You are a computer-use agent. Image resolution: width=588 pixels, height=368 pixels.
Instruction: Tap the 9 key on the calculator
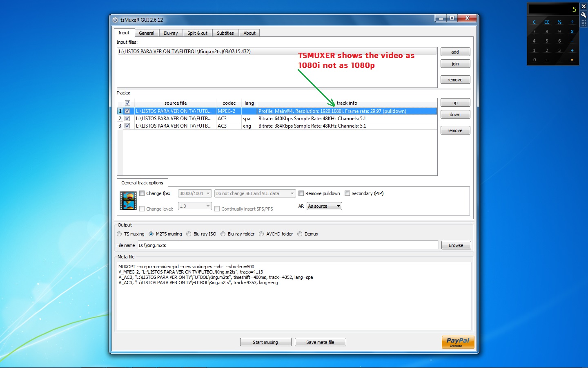click(x=559, y=31)
